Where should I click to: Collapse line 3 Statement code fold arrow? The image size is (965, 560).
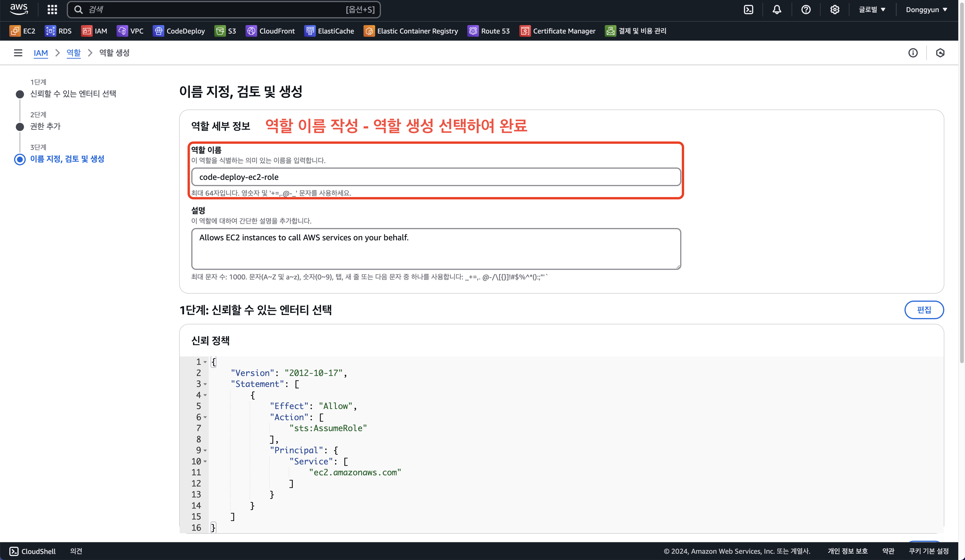click(205, 384)
